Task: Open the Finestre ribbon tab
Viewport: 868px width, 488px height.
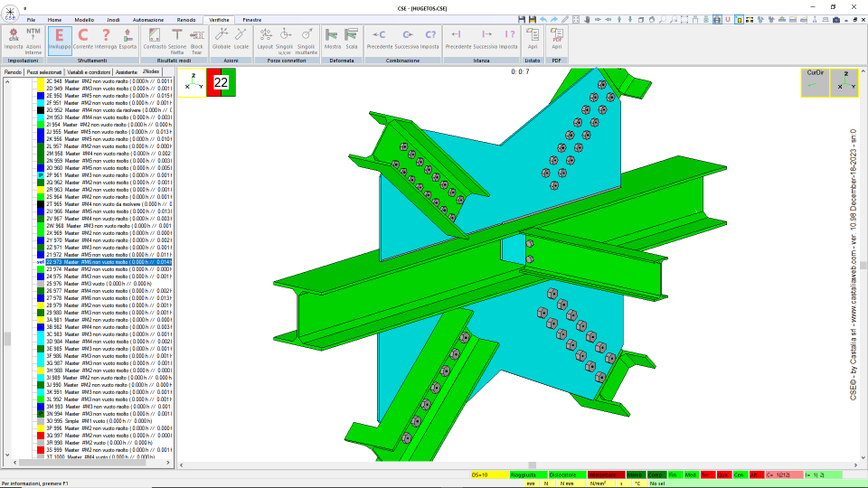Action: pyautogui.click(x=252, y=20)
